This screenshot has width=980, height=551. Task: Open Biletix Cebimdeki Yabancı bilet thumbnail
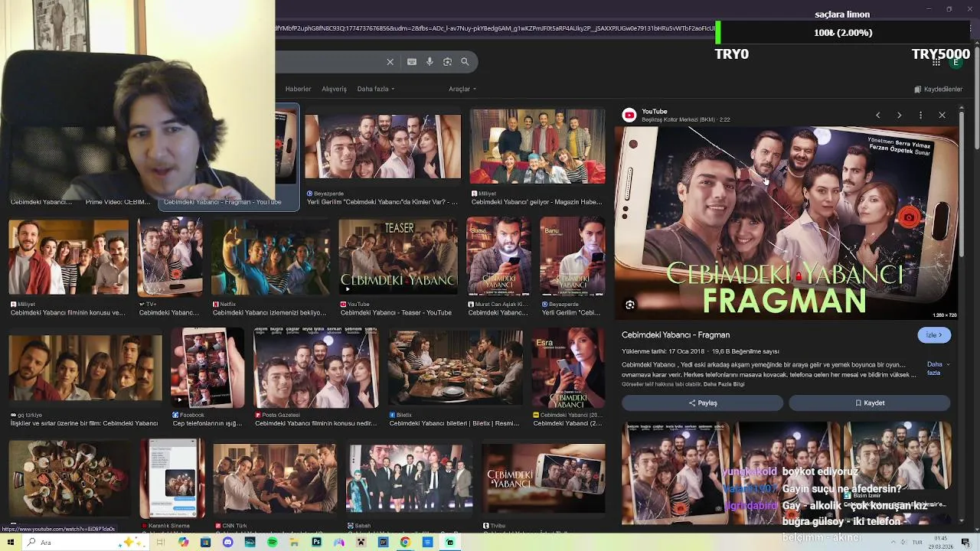456,368
